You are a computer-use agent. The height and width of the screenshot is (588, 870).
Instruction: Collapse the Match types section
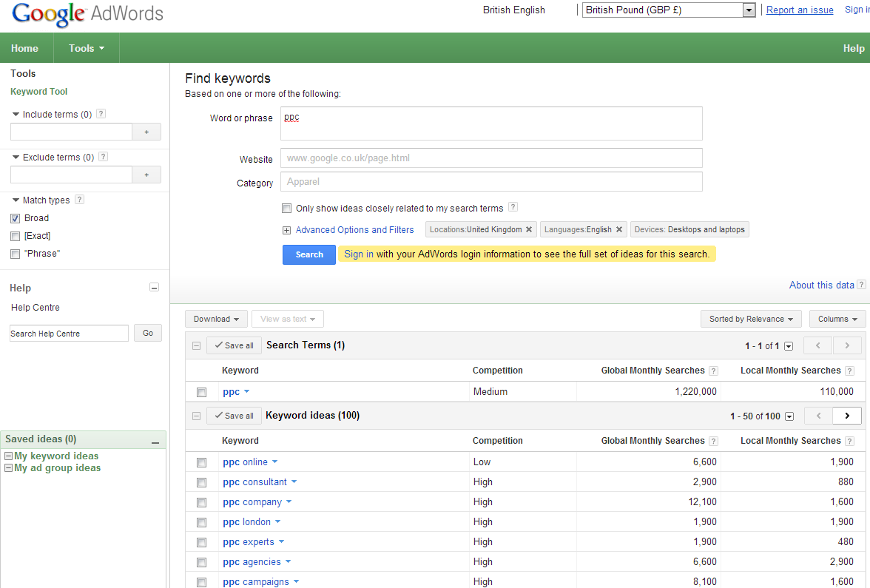click(16, 200)
